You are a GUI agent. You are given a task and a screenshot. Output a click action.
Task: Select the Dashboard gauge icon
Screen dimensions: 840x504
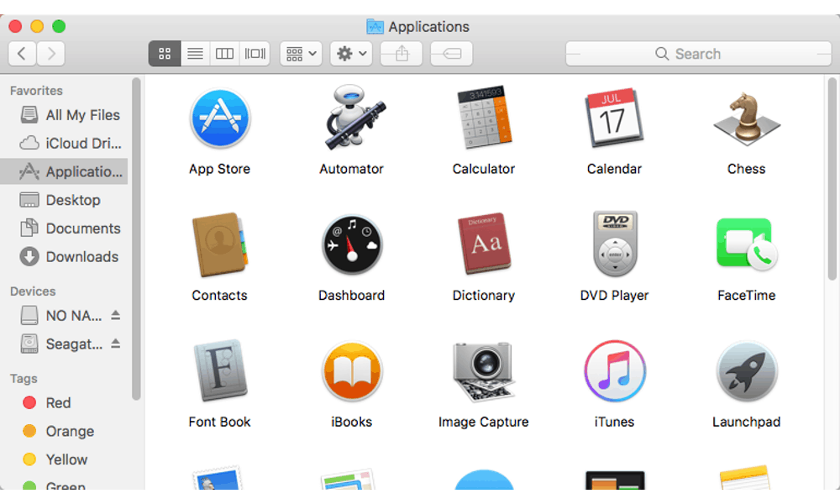[352, 244]
